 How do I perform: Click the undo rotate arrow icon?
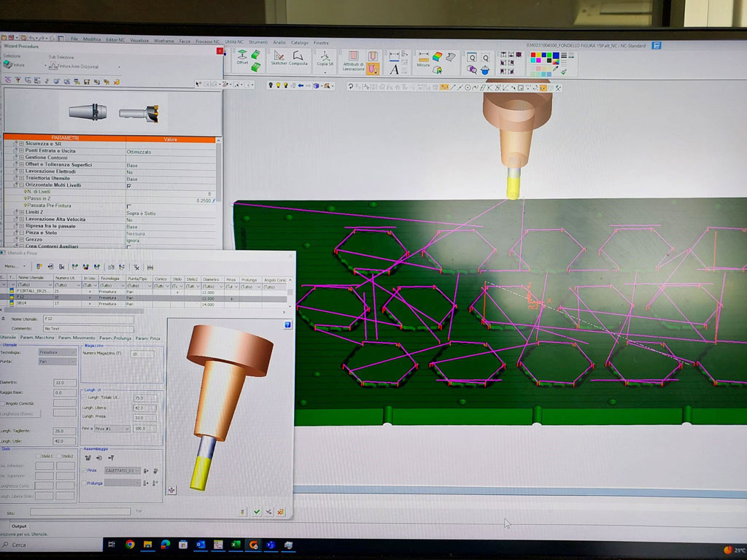[x=351, y=87]
